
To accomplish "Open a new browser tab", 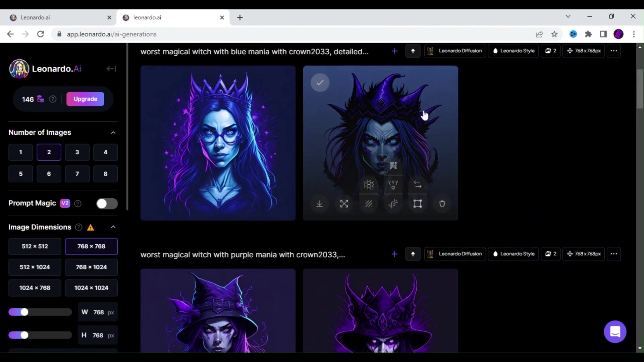I will [x=240, y=17].
